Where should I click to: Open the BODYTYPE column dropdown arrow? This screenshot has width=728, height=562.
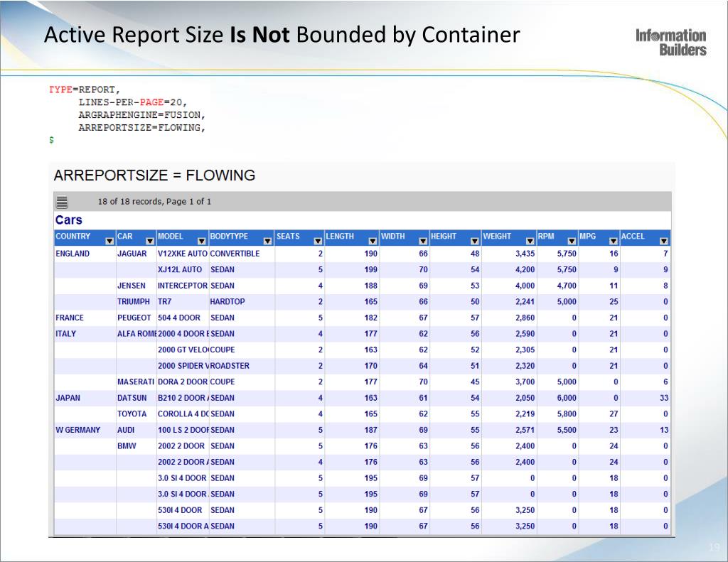(267, 241)
